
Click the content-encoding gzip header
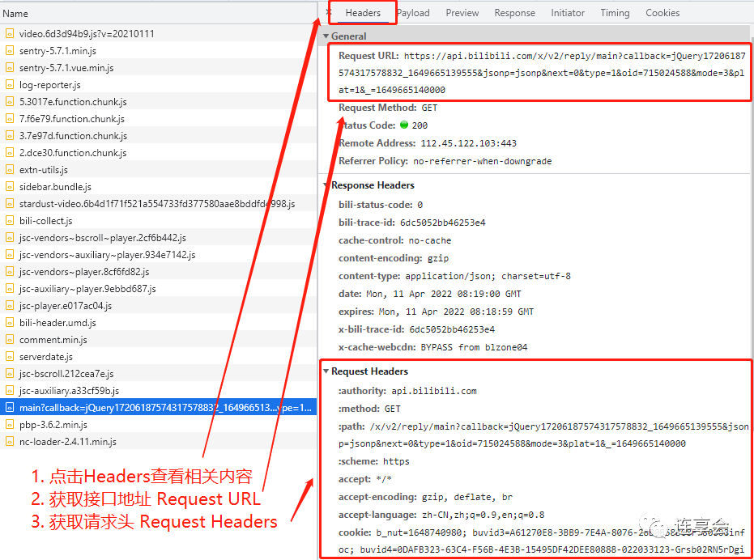point(394,258)
